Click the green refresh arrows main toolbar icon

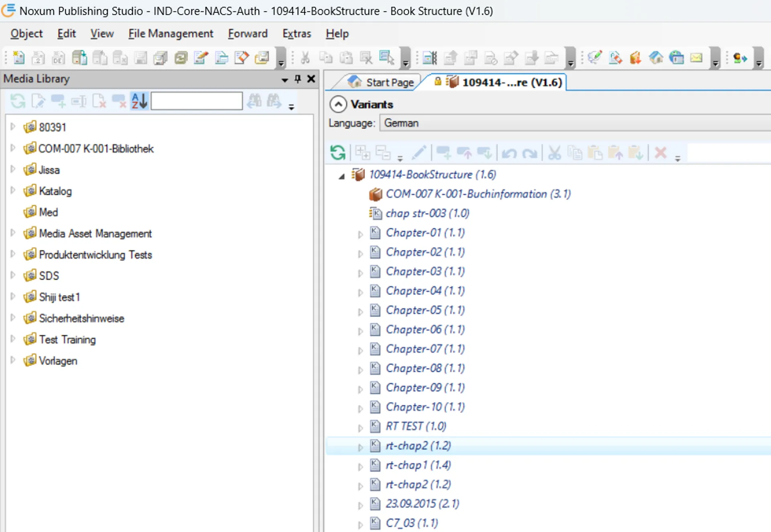[181, 58]
